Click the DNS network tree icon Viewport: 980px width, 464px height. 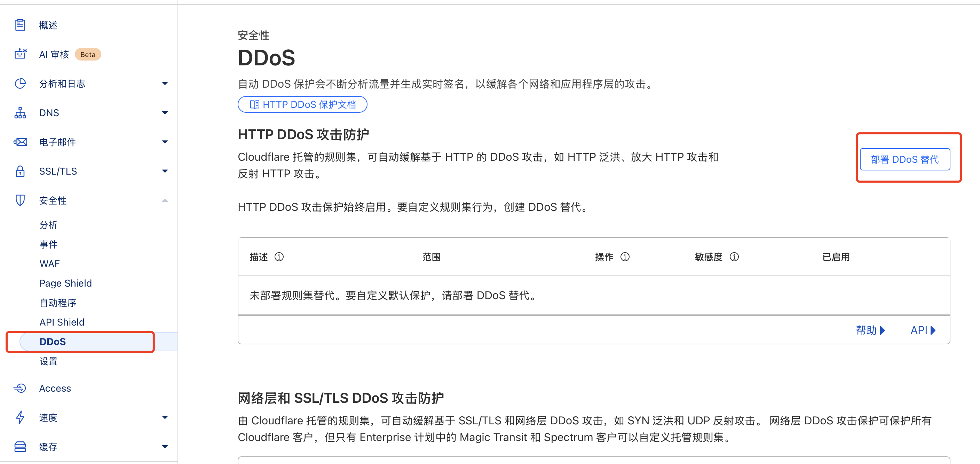[x=20, y=113]
